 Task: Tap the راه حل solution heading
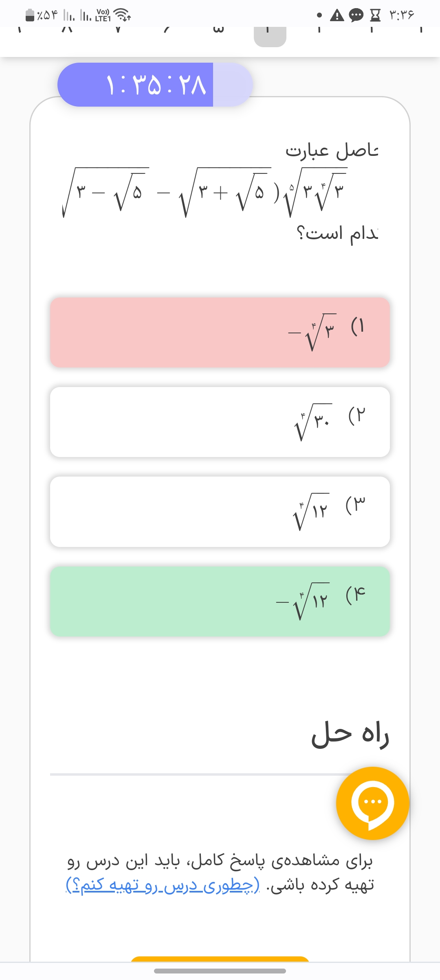350,735
